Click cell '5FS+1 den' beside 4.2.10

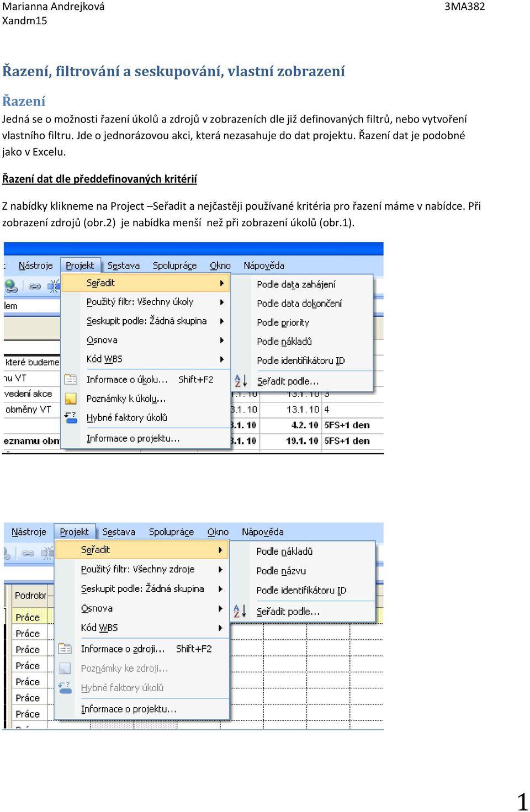pos(347,425)
